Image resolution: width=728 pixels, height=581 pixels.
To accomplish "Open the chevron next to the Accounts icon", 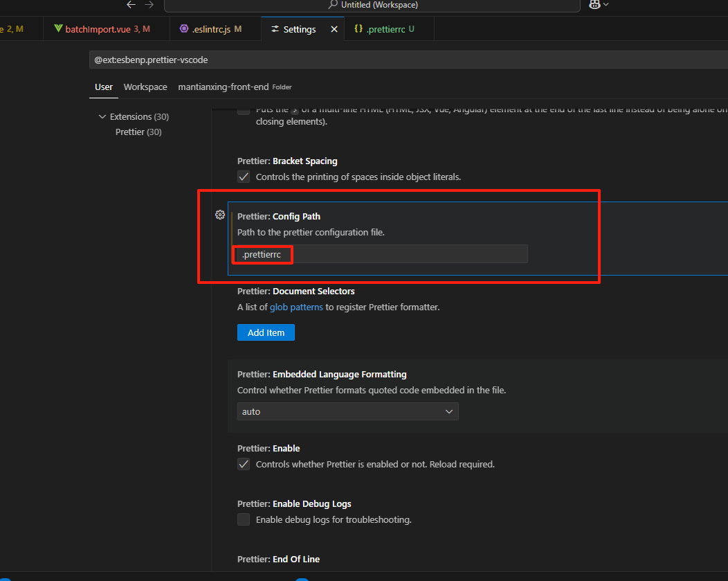I will click(x=607, y=5).
